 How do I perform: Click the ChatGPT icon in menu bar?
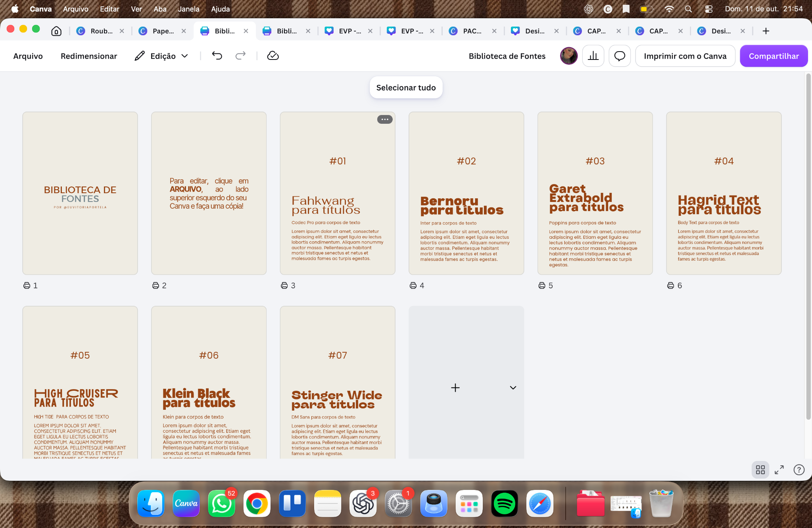[588, 9]
